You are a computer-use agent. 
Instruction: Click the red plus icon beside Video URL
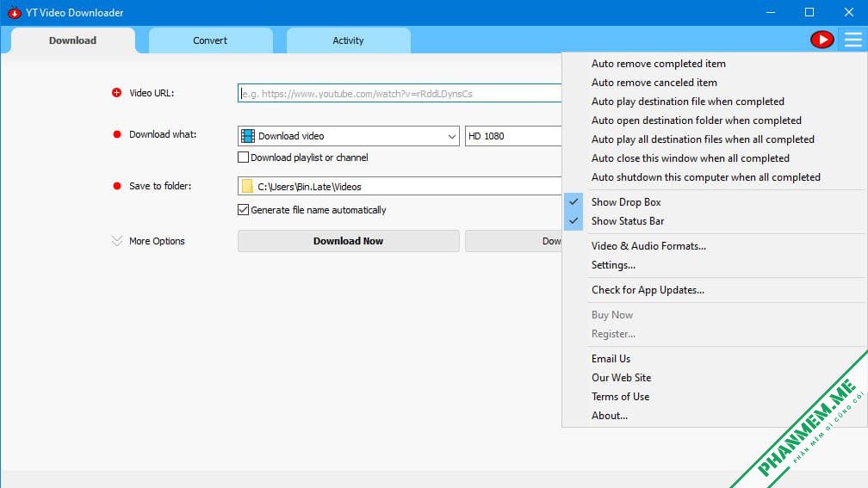click(116, 92)
